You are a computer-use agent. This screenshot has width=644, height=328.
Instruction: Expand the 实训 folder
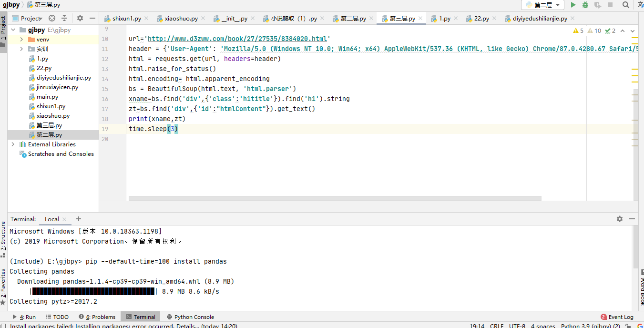[x=21, y=49]
